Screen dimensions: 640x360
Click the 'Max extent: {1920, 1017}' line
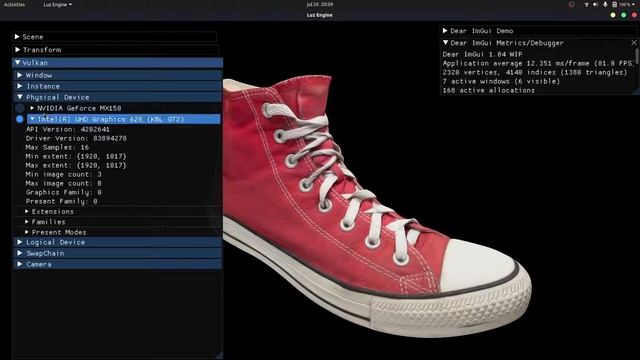[76, 165]
